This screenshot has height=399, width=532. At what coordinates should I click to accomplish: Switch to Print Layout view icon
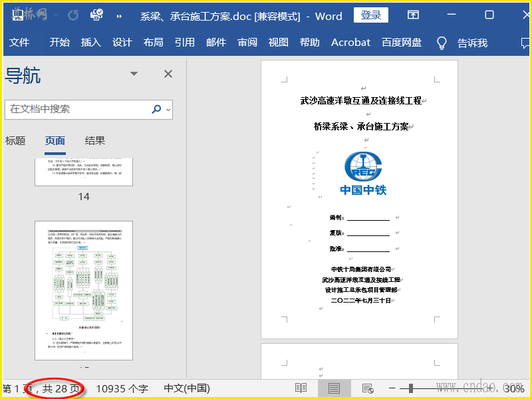(334, 388)
